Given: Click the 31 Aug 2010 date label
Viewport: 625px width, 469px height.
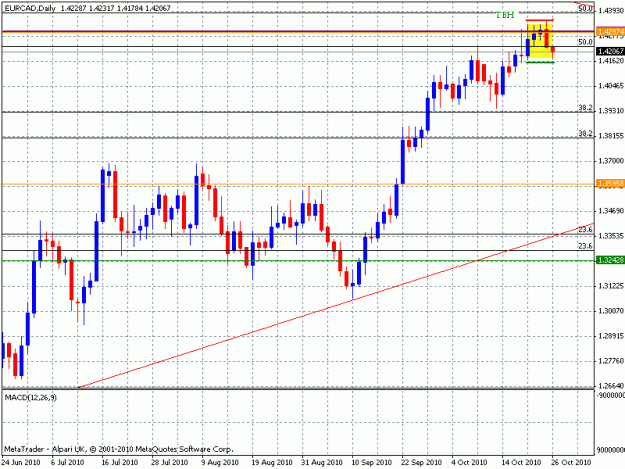Looking at the screenshot, I should click(322, 462).
